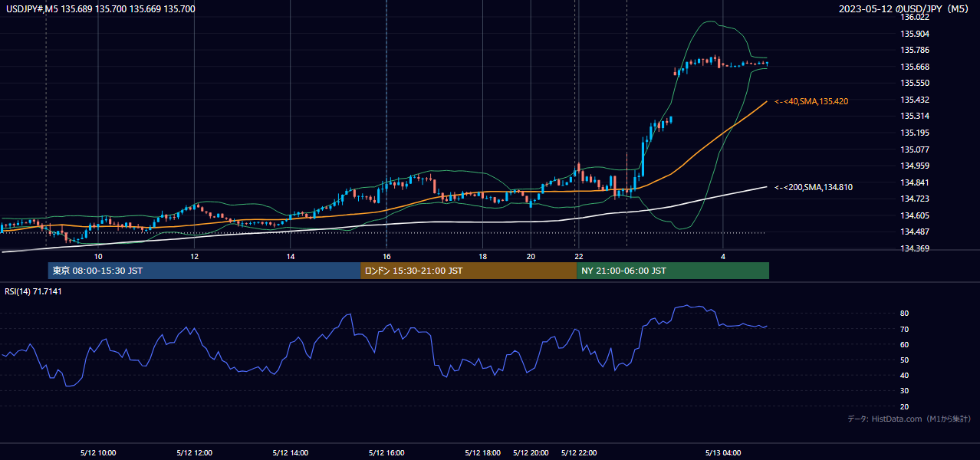Click RSI scale value 70

905,330
